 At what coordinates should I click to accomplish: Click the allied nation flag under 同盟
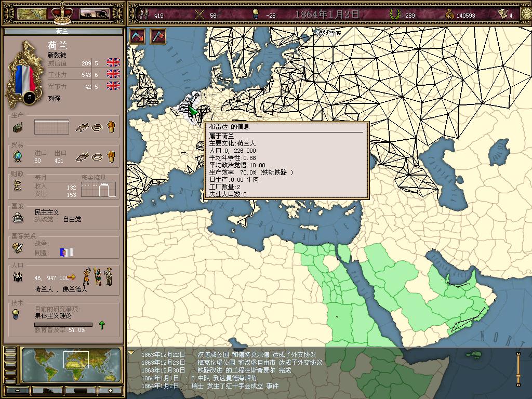66,252
